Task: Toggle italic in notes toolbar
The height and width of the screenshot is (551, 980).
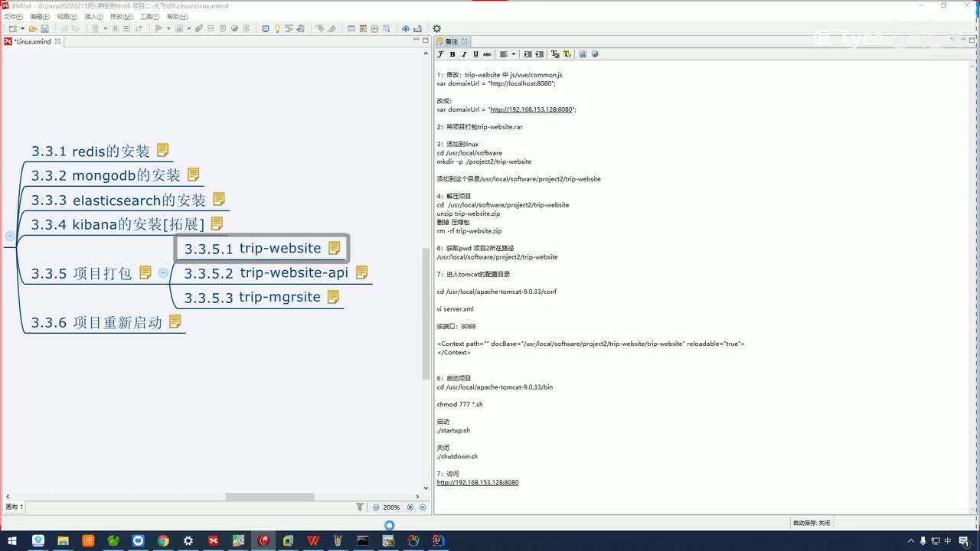Action: [x=464, y=54]
